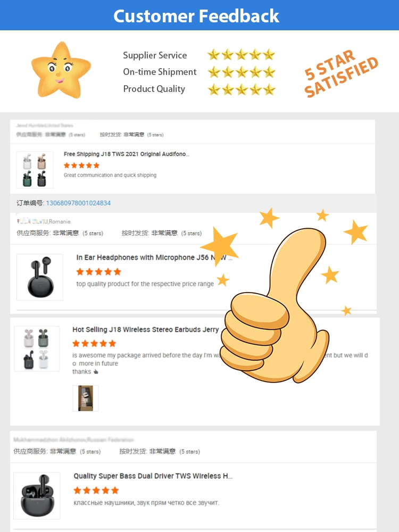Click the large thumbs-up graphic
Screen dimensions: 399x532
275,305
